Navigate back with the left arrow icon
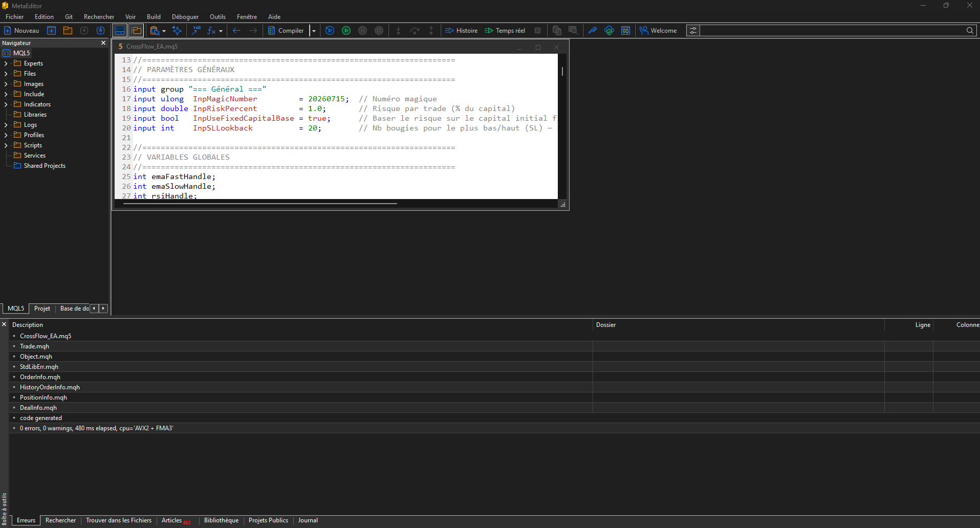 coord(236,31)
